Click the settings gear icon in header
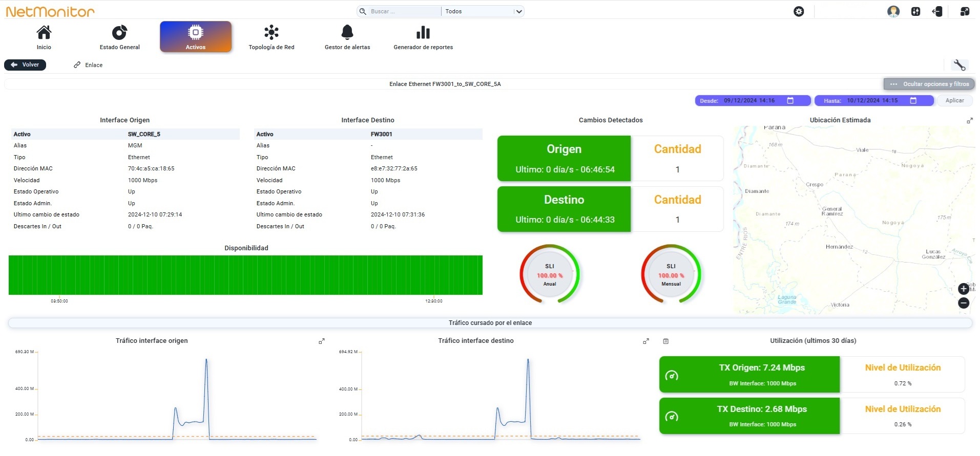This screenshot has width=980, height=456. 799,11
